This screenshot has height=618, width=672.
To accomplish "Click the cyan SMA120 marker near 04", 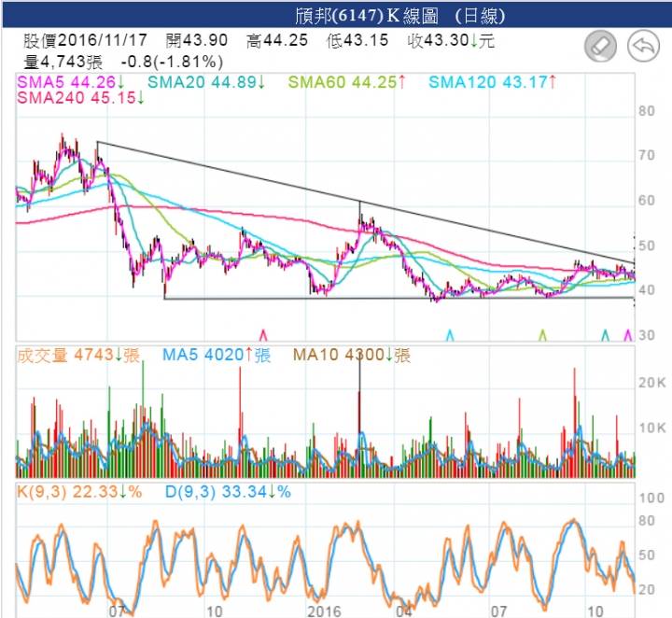I will click(450, 335).
